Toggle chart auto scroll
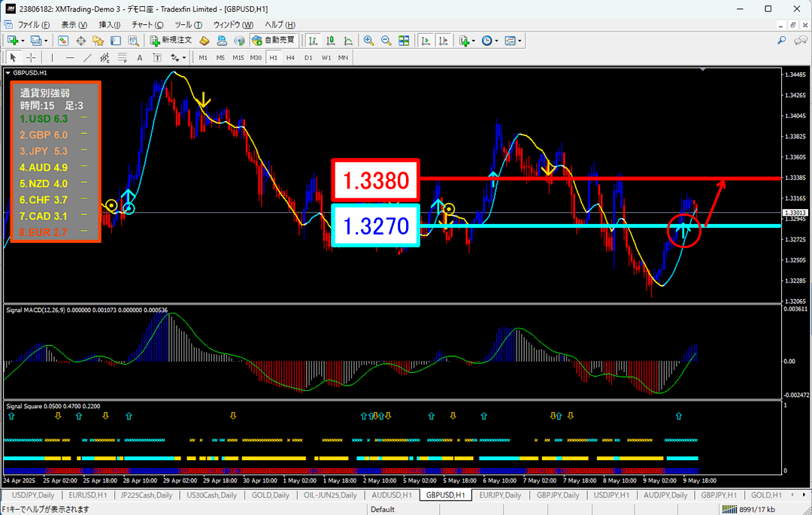 coord(426,41)
